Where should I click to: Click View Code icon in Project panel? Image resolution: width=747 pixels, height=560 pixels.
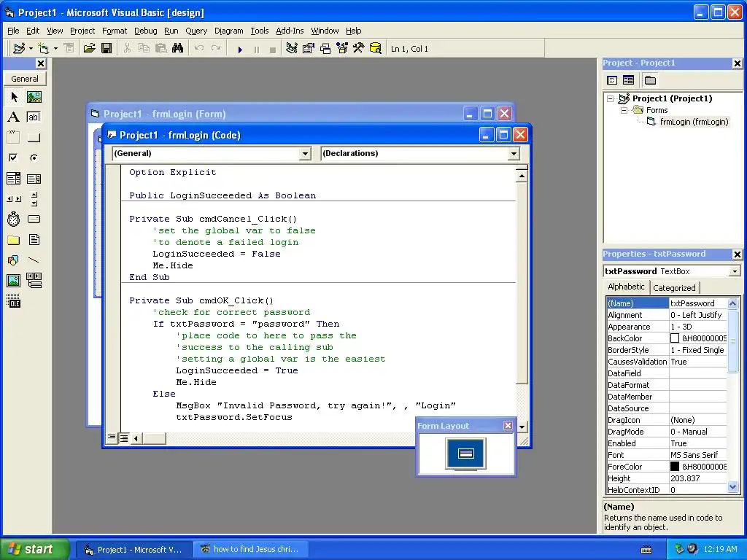point(612,80)
